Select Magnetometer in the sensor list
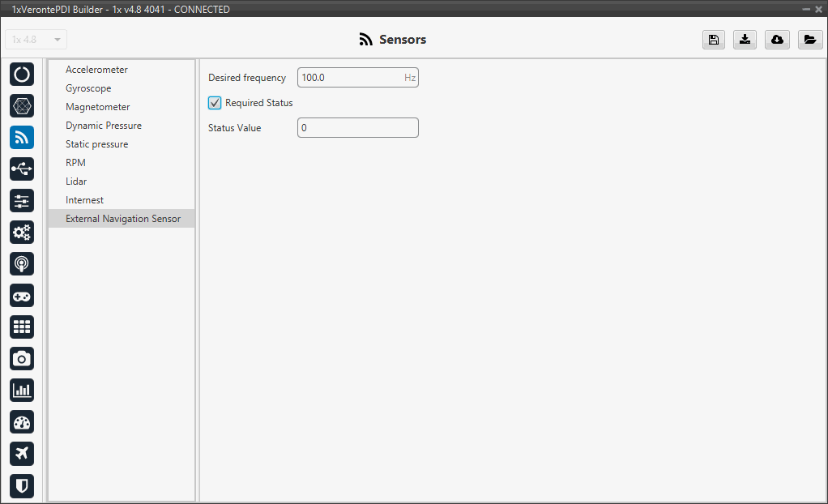This screenshot has width=828, height=504. click(97, 107)
